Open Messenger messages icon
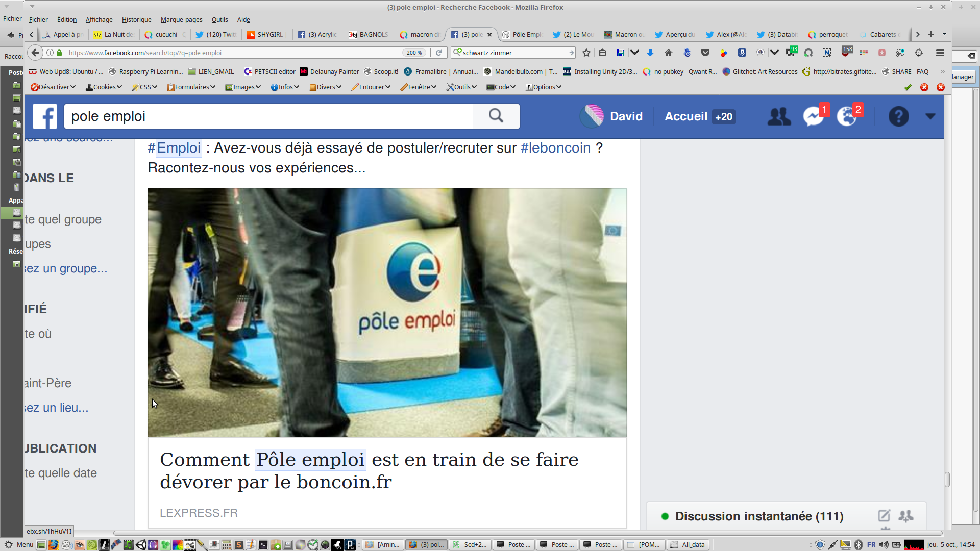The image size is (980, 551). point(813,116)
